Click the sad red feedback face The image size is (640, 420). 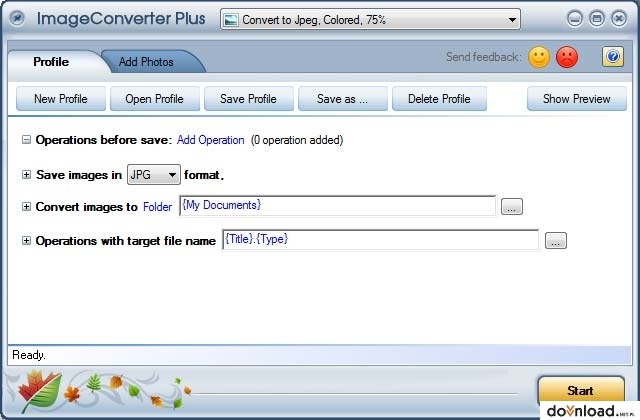(x=567, y=57)
